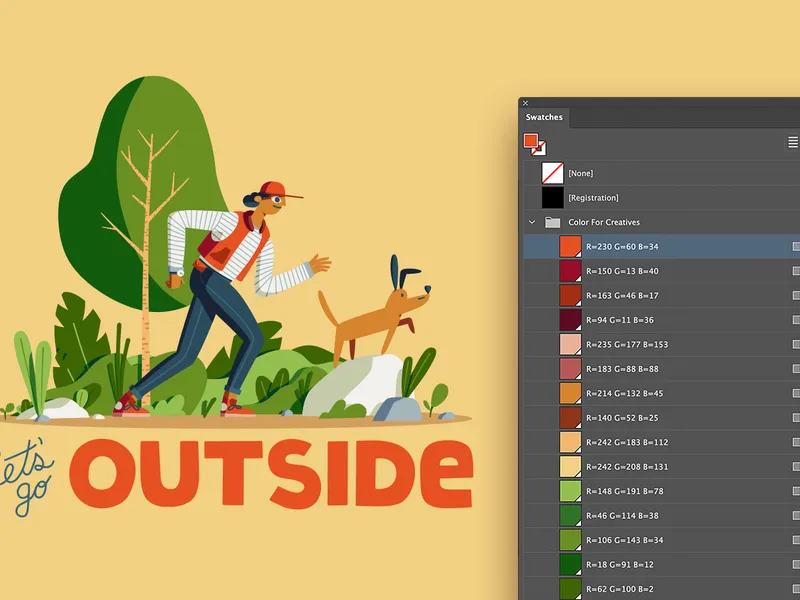Click the color type icon on R=106 G=143 B=34 row

click(796, 541)
